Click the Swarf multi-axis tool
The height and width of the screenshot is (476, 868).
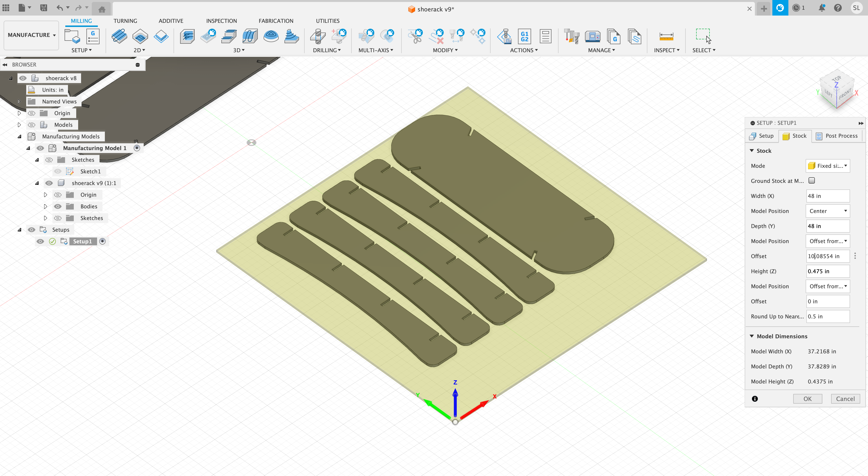[x=366, y=36]
